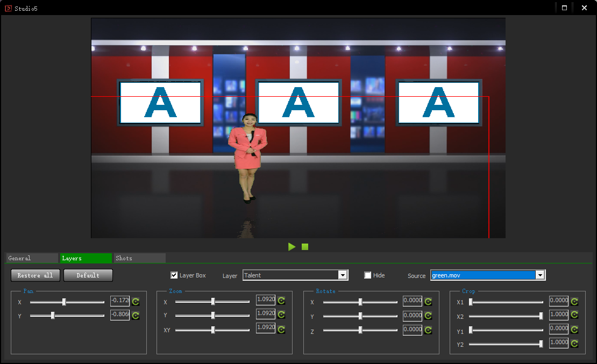The width and height of the screenshot is (597, 364).
Task: Enable the Hide checkbox
Action: coord(367,275)
